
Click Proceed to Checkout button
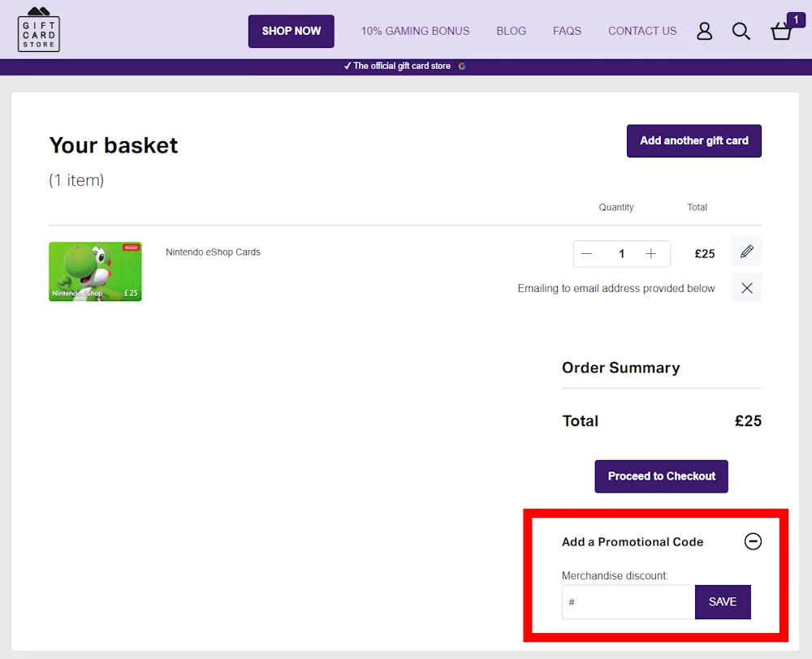tap(661, 476)
